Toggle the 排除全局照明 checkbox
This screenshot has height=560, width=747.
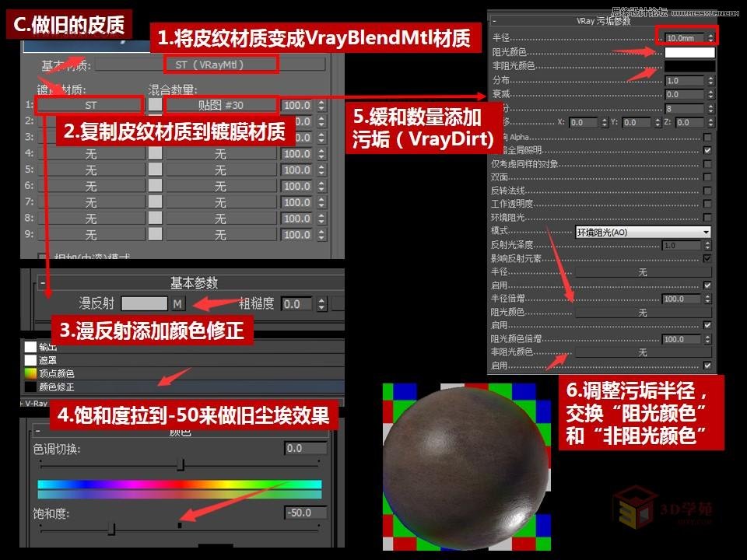point(706,149)
